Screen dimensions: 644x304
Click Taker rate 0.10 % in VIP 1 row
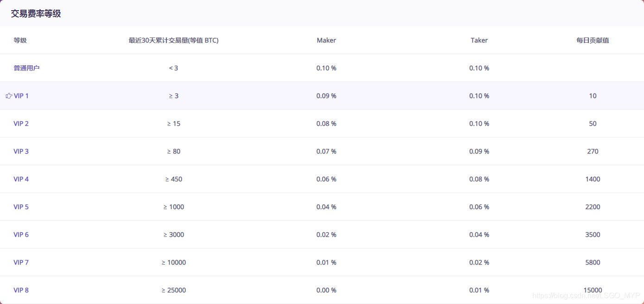(479, 96)
